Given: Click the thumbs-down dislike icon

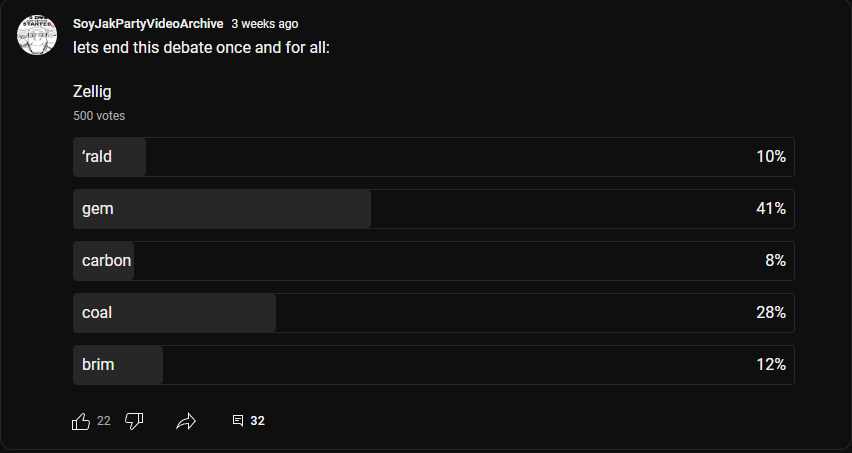Looking at the screenshot, I should point(134,421).
